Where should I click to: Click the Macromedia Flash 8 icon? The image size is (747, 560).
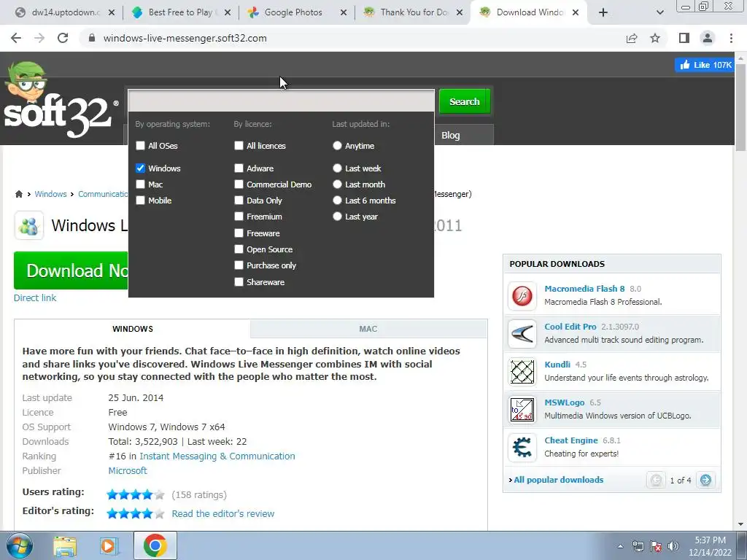[522, 295]
